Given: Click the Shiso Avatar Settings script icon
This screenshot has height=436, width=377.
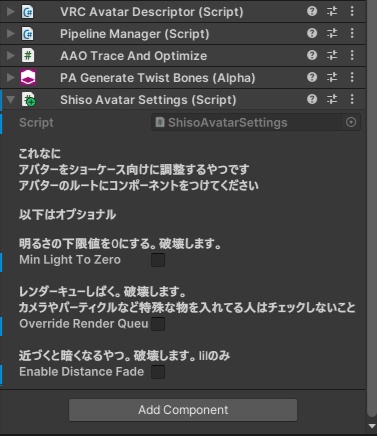Looking at the screenshot, I should click(28, 100).
